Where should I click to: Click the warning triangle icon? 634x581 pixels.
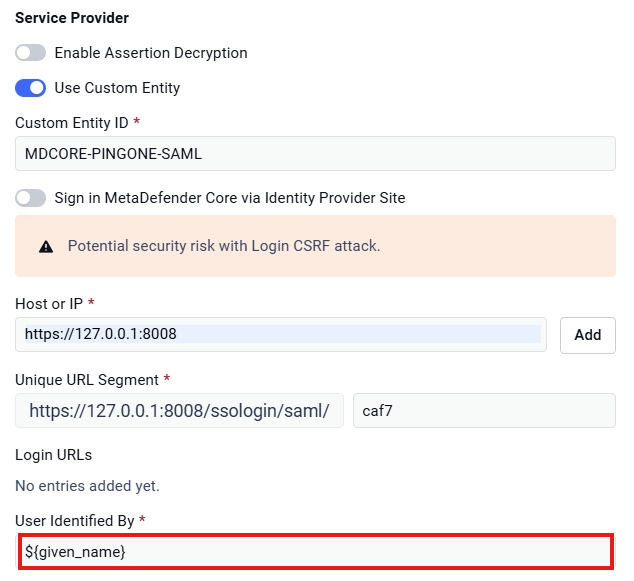coord(46,247)
